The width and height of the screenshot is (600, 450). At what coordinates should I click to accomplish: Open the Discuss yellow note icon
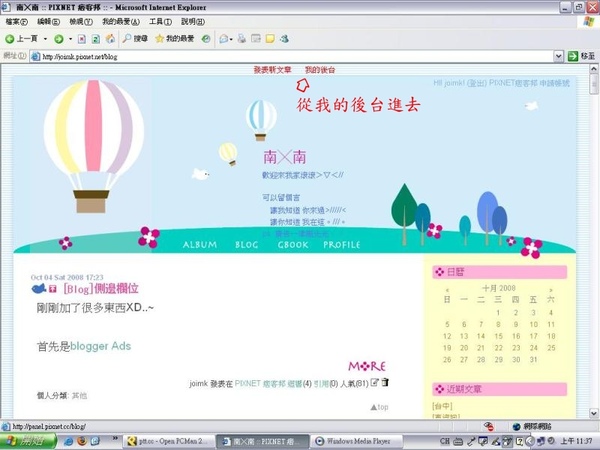coord(270,38)
